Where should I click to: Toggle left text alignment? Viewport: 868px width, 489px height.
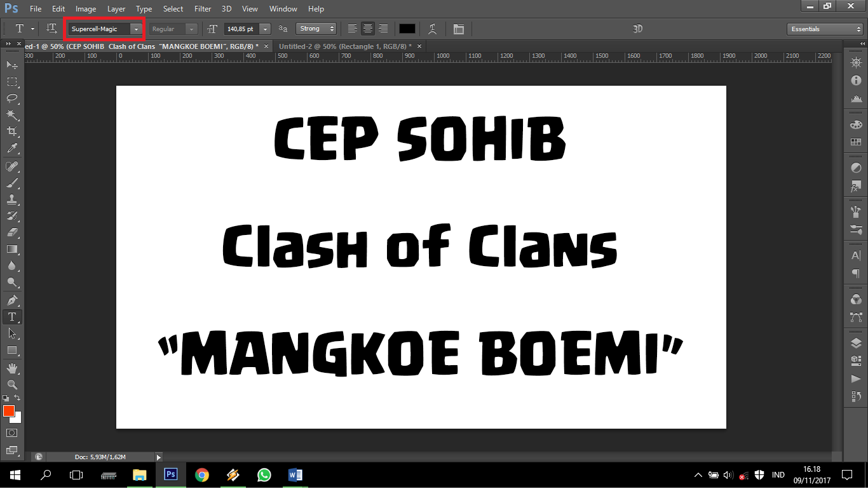[353, 28]
